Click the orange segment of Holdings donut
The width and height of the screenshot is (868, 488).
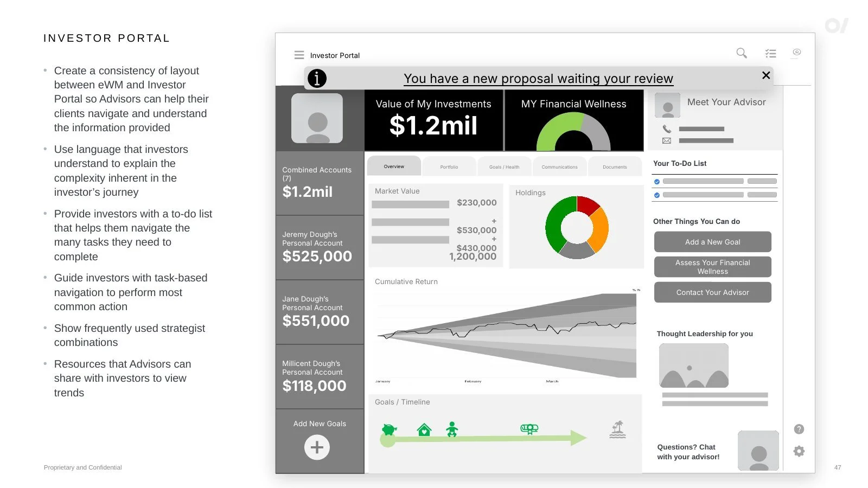click(601, 230)
